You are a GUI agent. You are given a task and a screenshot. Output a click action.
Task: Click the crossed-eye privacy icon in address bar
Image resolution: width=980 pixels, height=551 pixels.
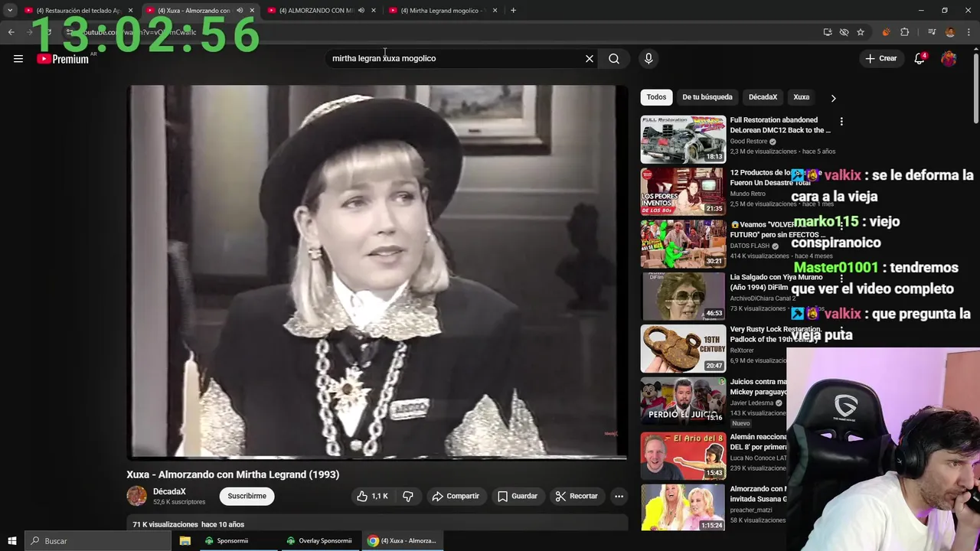point(844,32)
